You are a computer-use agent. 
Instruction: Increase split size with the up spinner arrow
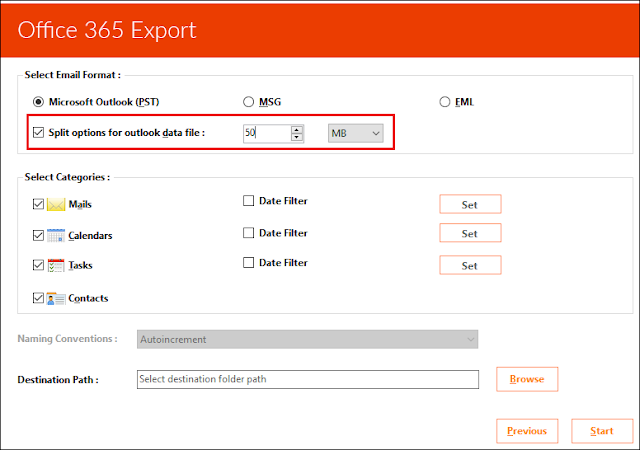pos(297,129)
